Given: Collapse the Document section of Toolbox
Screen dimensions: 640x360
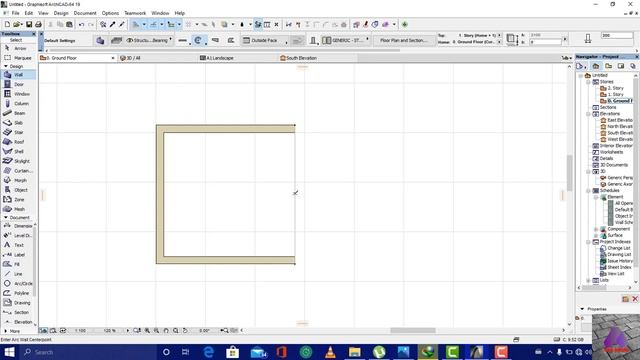Looking at the screenshot, I should [6, 218].
